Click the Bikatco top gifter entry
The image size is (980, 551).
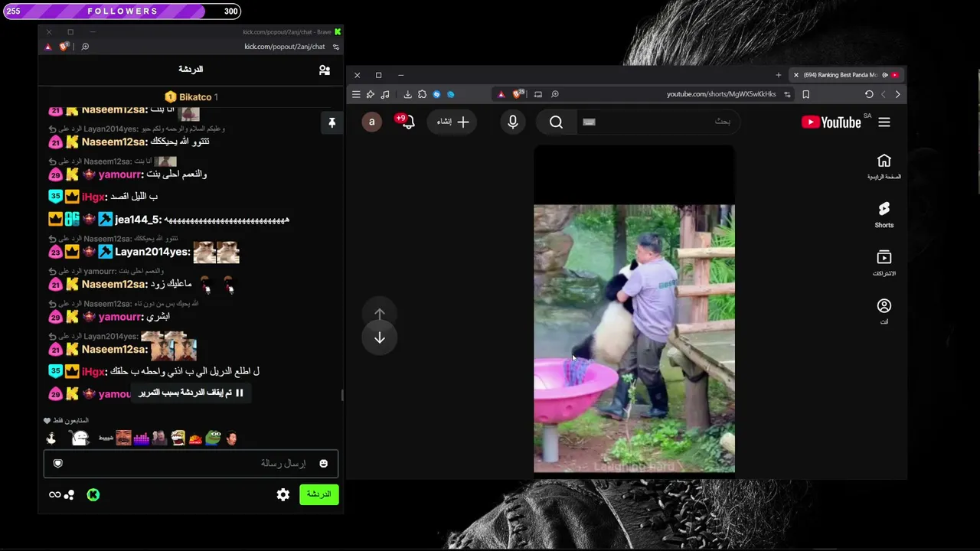(x=191, y=97)
